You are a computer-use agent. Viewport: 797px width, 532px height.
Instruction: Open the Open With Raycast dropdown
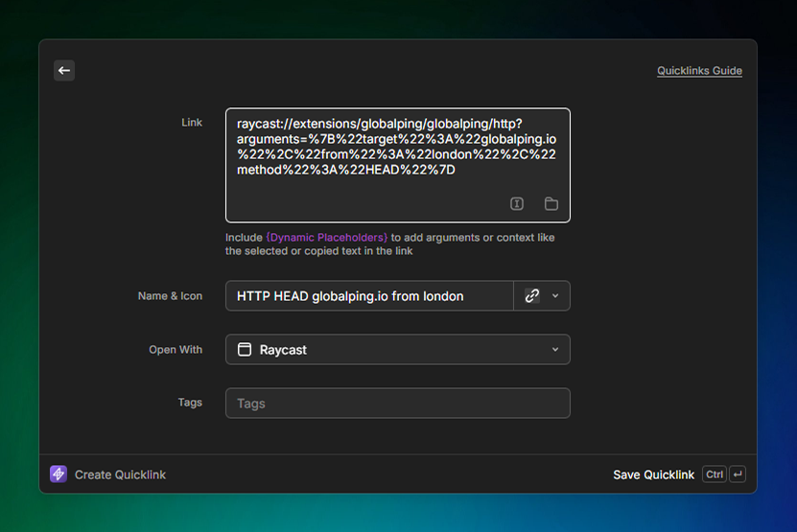click(x=397, y=350)
